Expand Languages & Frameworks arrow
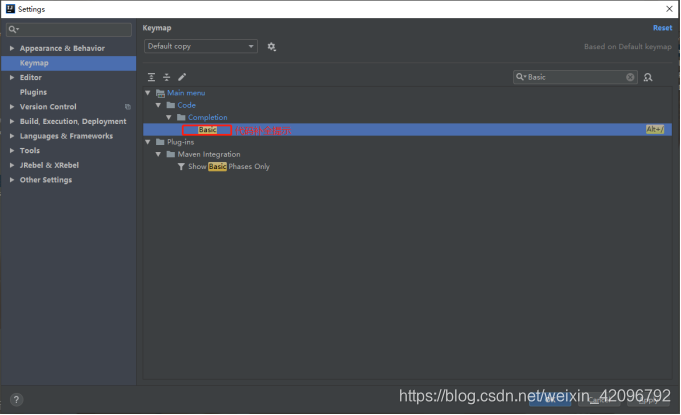This screenshot has width=681, height=415. (x=12, y=136)
